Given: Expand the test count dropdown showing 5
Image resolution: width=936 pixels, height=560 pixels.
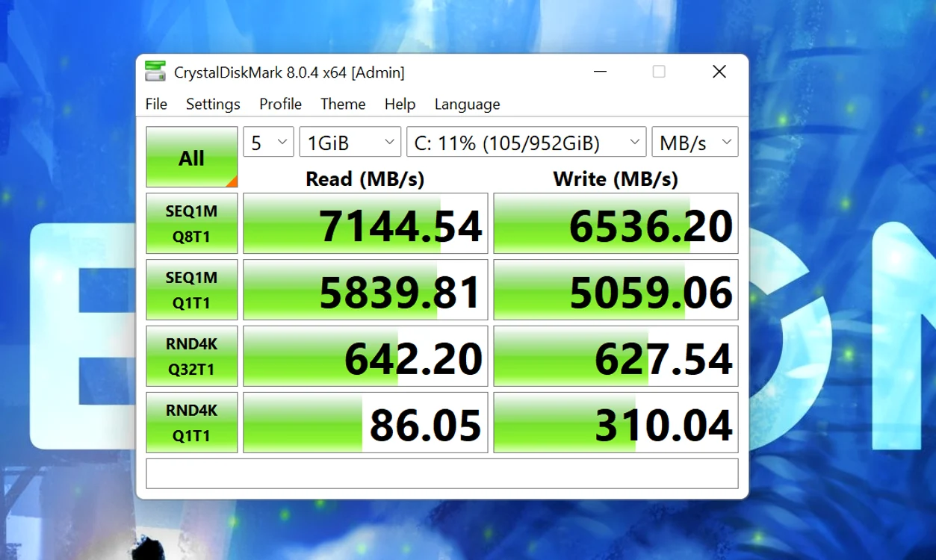Looking at the screenshot, I should [x=268, y=142].
